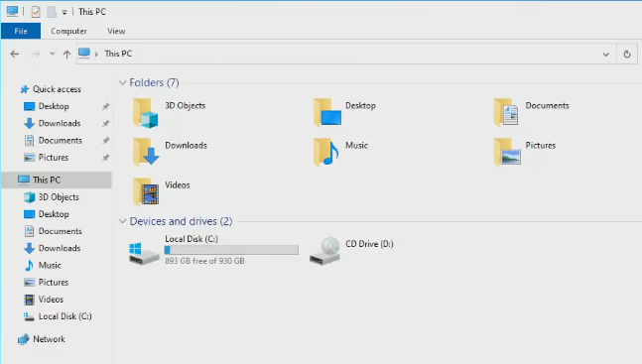Go back with the Back arrow

(15, 54)
